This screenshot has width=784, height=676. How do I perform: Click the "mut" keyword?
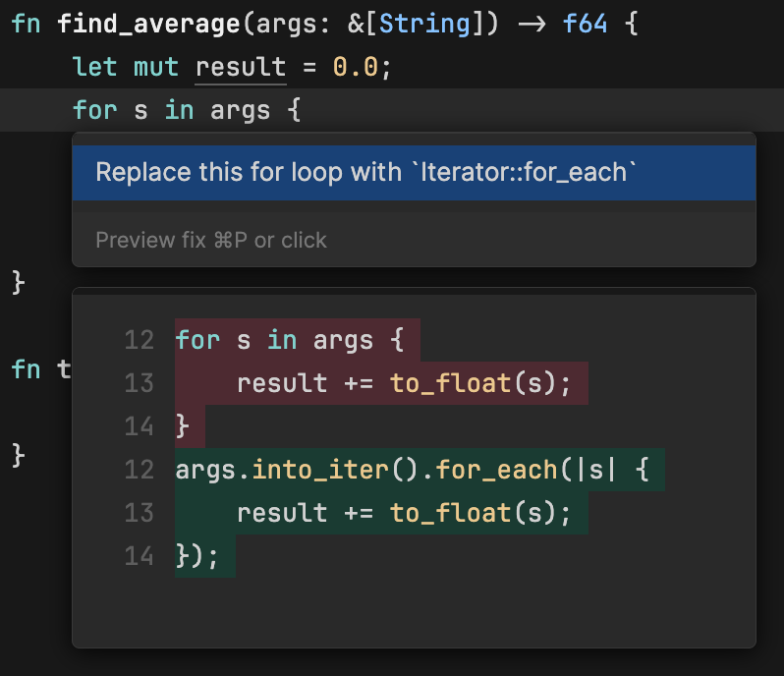pyautogui.click(x=156, y=67)
